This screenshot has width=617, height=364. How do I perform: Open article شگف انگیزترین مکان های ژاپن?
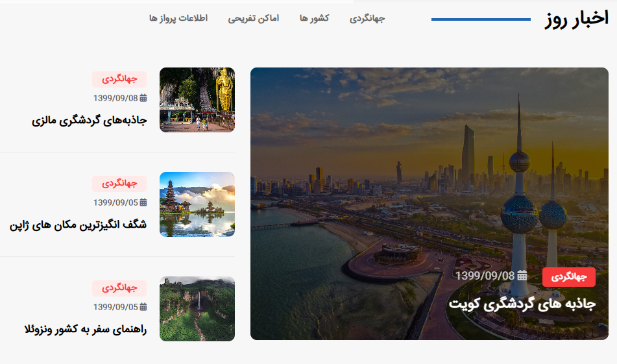[x=79, y=224]
